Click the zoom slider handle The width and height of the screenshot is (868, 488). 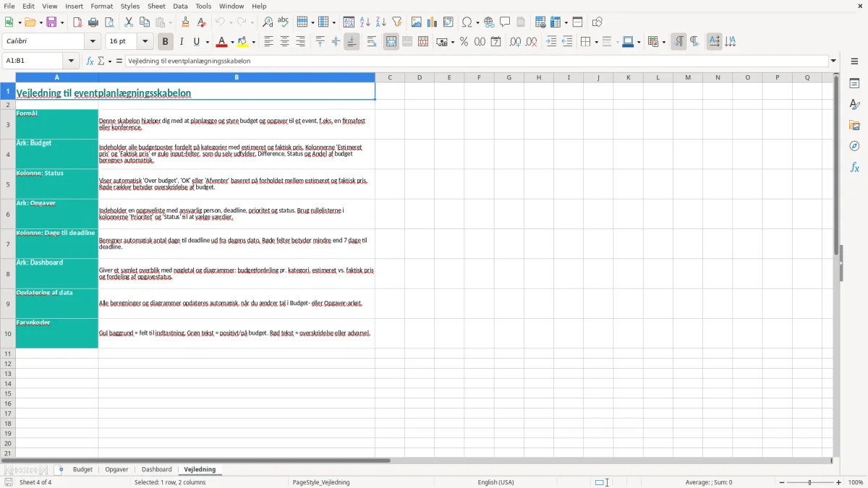(810, 482)
